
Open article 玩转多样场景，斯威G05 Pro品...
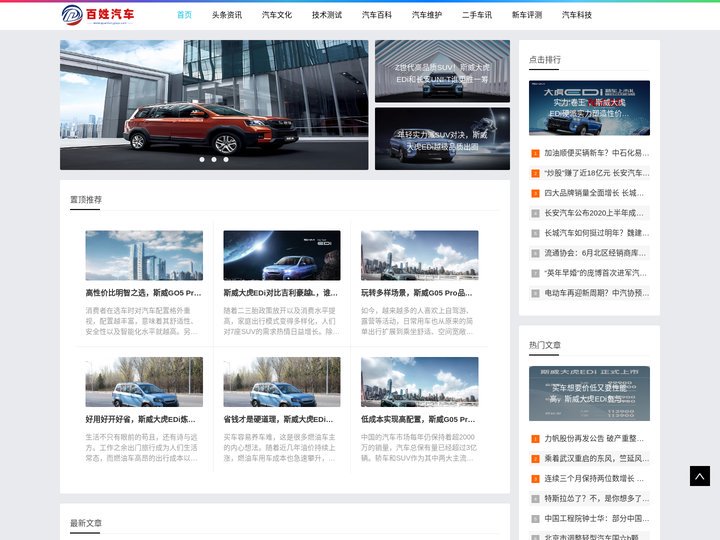pos(417,292)
